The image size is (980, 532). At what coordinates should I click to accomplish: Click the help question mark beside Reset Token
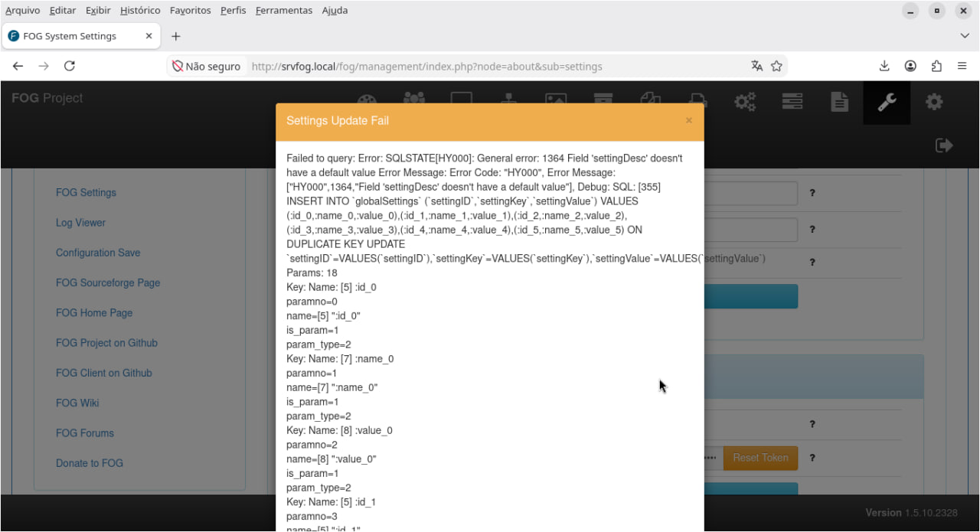(x=812, y=458)
